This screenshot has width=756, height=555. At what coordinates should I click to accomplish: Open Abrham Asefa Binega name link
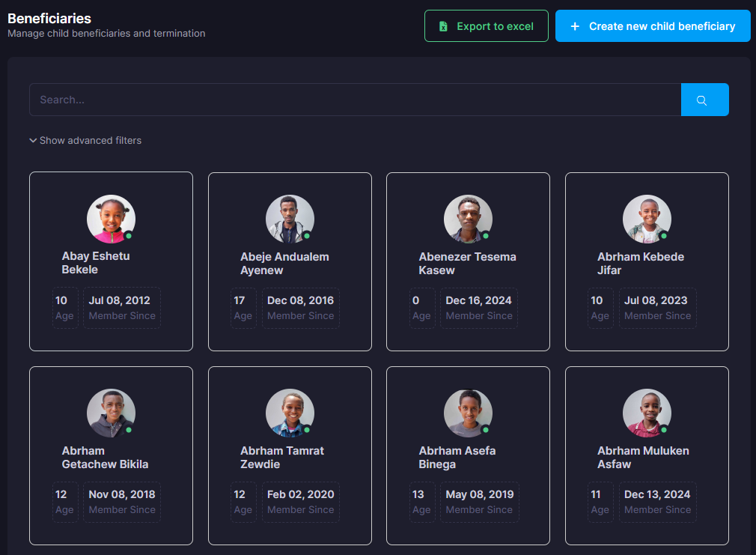point(457,458)
